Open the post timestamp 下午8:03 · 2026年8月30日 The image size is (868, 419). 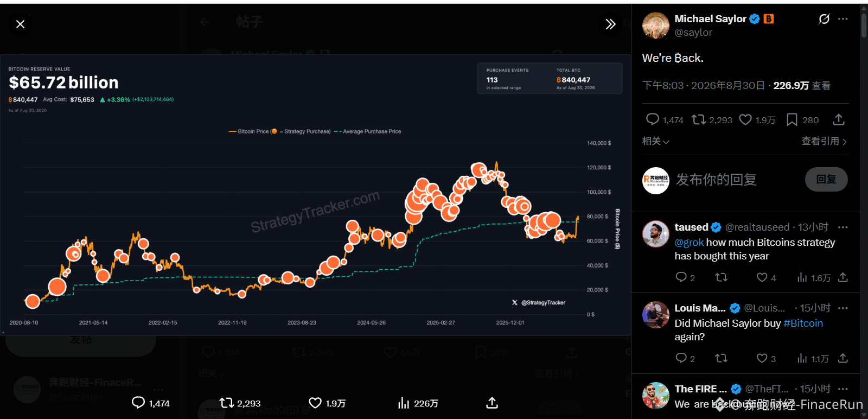click(704, 86)
